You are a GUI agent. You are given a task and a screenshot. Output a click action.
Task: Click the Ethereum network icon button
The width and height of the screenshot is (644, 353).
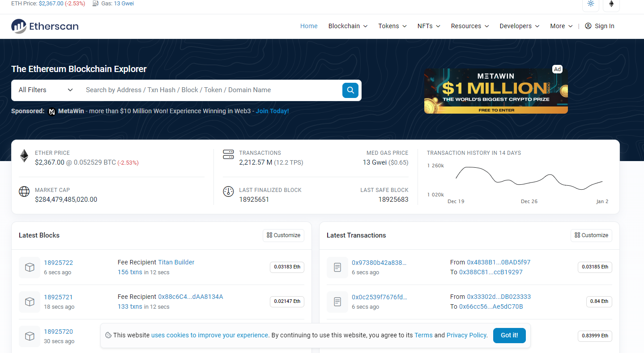pyautogui.click(x=611, y=4)
